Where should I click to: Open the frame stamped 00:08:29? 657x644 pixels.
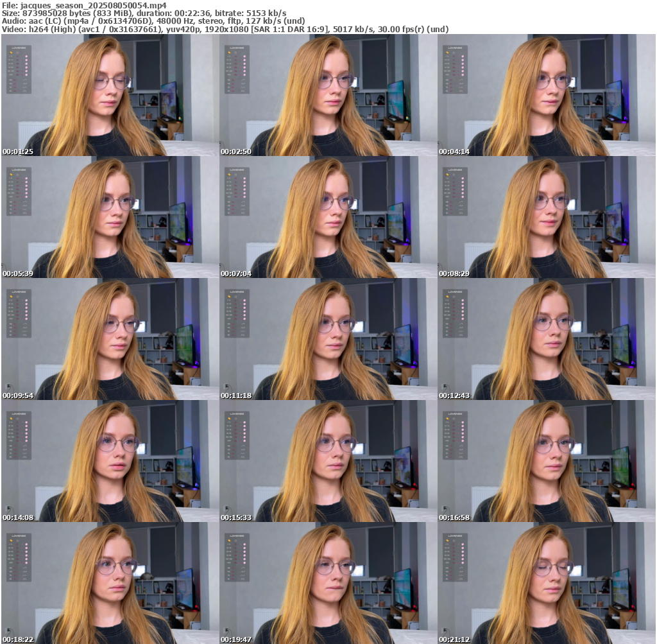tap(547, 217)
